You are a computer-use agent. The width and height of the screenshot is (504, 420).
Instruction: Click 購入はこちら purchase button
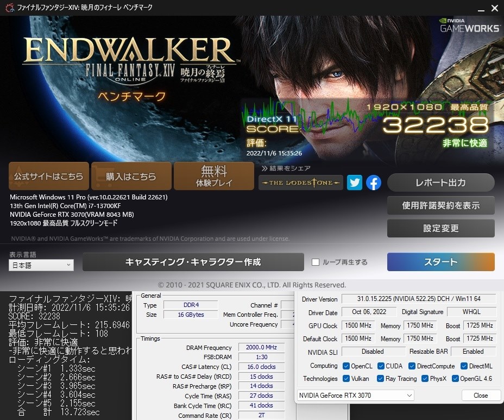[x=131, y=176]
